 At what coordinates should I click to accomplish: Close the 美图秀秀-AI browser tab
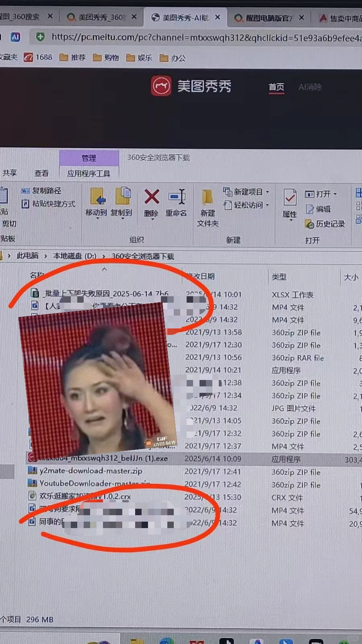tap(218, 17)
